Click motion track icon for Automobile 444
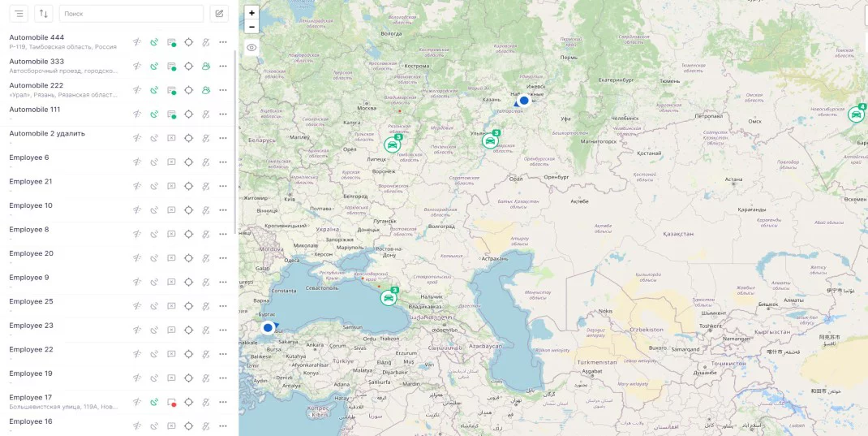The width and height of the screenshot is (868, 436). (137, 42)
